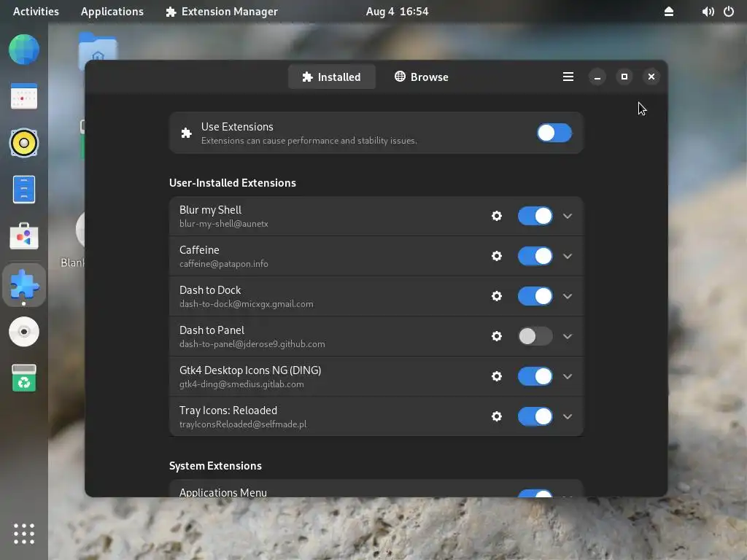Image resolution: width=747 pixels, height=560 pixels.
Task: Open the Applications menu in top bar
Action: [x=112, y=12]
